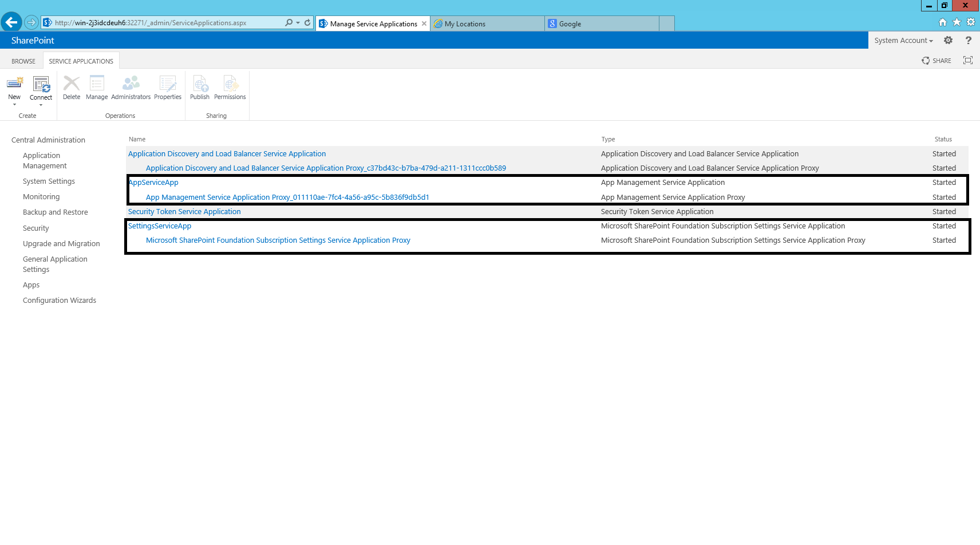Open the SettingsServiceApp link
This screenshot has width=980, height=545.
160,226
